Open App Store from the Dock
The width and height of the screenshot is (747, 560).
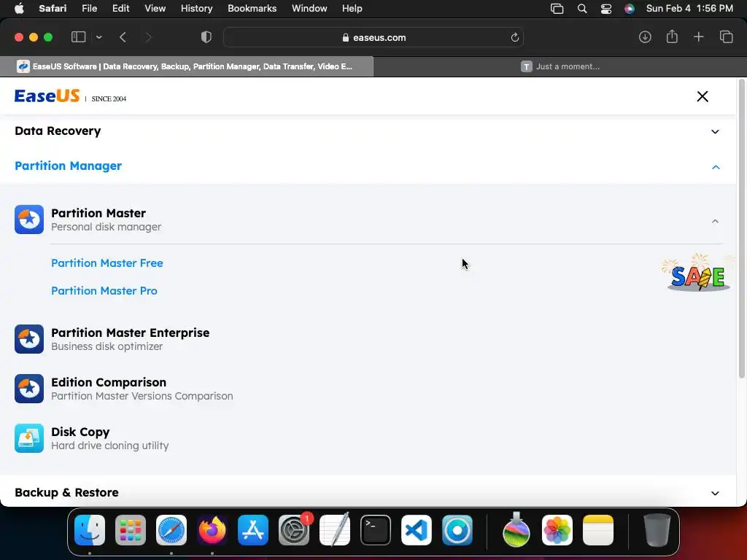[x=253, y=530]
